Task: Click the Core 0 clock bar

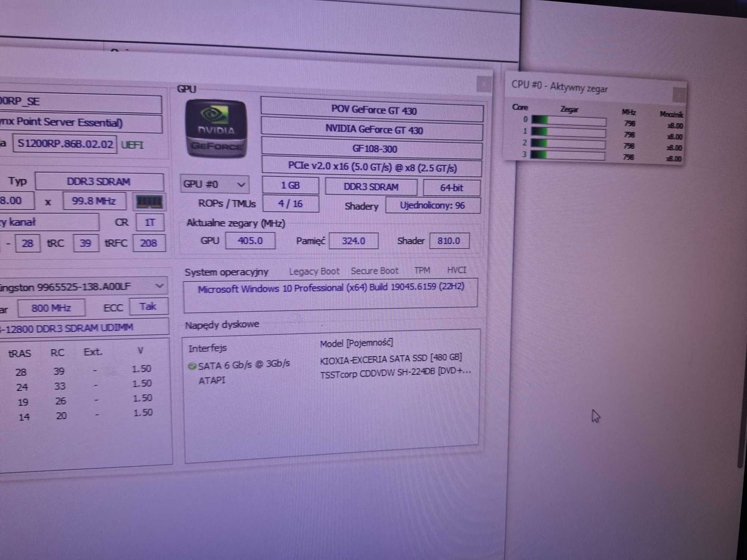Action: [x=568, y=121]
